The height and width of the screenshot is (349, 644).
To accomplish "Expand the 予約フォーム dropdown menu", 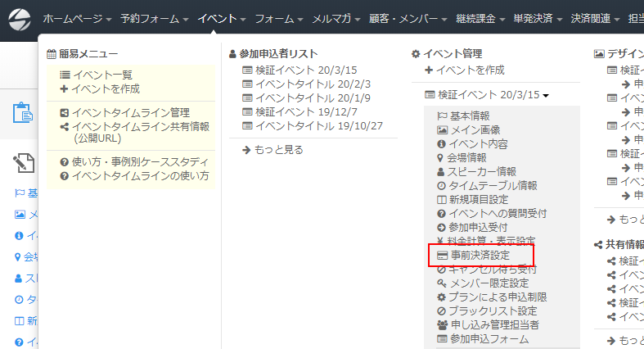I will [154, 18].
